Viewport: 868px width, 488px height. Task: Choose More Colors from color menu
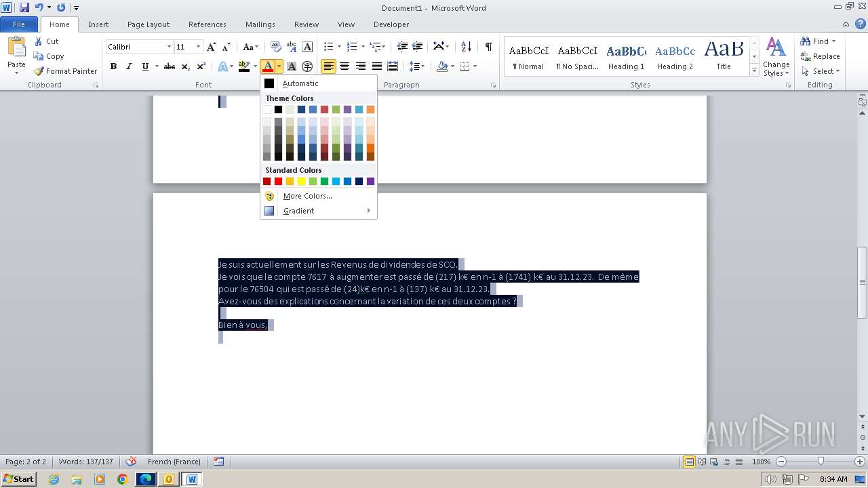318,196
